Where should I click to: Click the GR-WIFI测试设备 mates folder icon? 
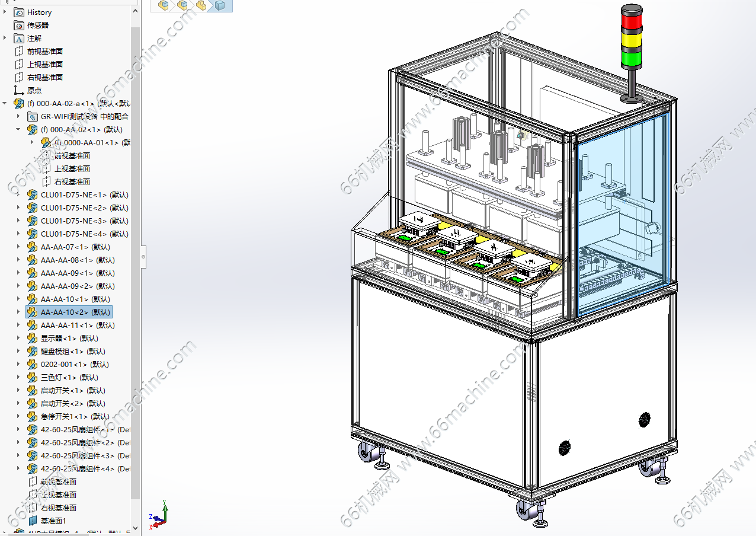coord(33,116)
